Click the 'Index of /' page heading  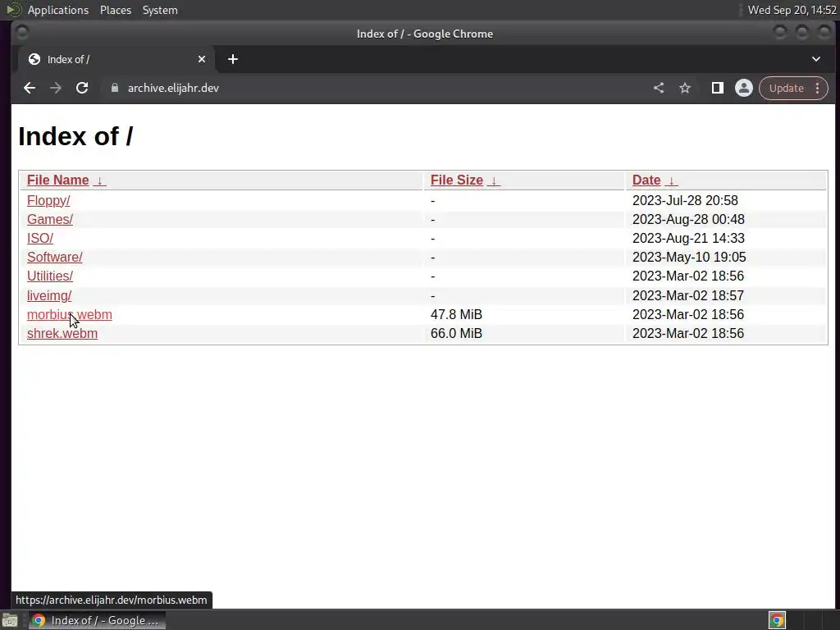(x=75, y=136)
